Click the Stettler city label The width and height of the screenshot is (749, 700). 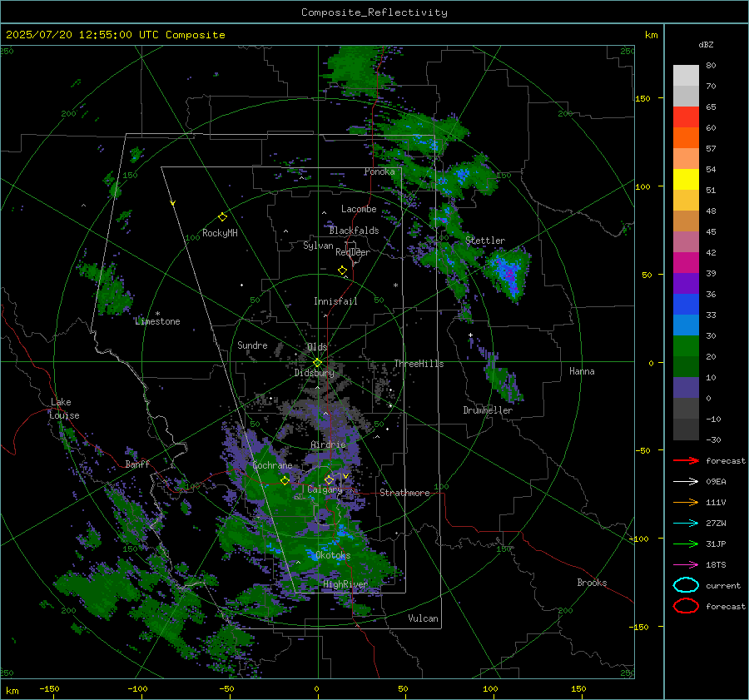pyautogui.click(x=485, y=241)
